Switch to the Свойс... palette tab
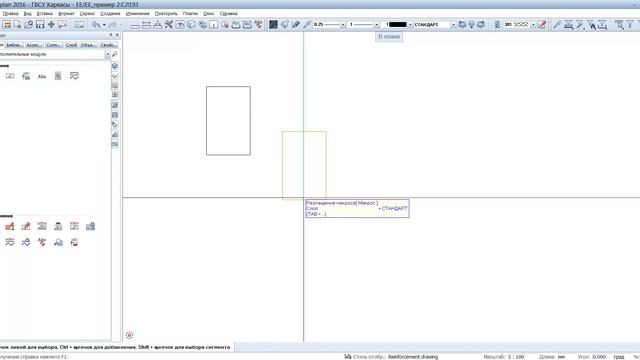This screenshot has width=640, height=360. 109,45
